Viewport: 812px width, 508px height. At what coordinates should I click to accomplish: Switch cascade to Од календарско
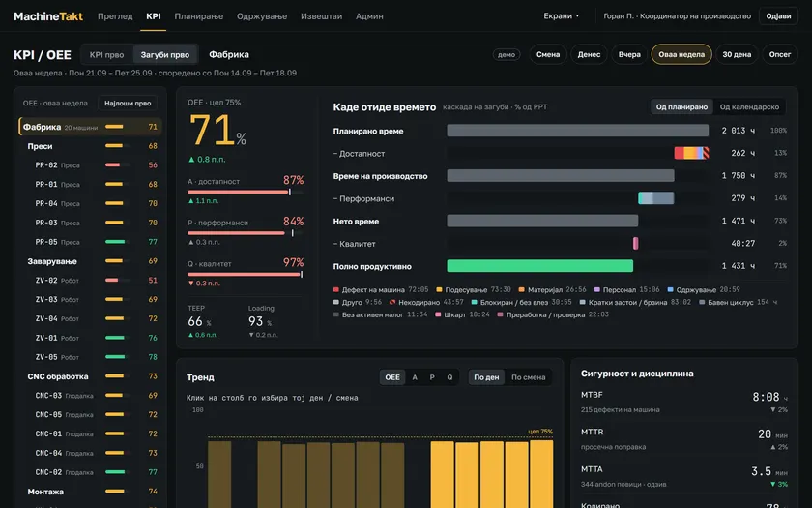(749, 106)
